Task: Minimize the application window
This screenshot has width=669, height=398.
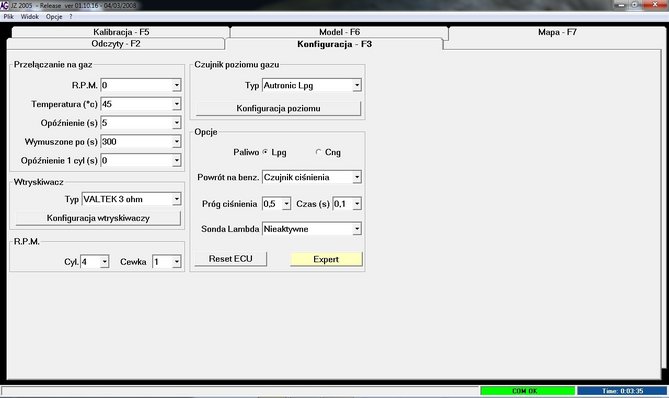Action: click(x=621, y=5)
